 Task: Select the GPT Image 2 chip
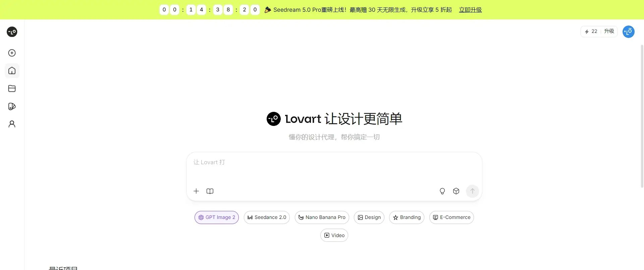pyautogui.click(x=217, y=217)
